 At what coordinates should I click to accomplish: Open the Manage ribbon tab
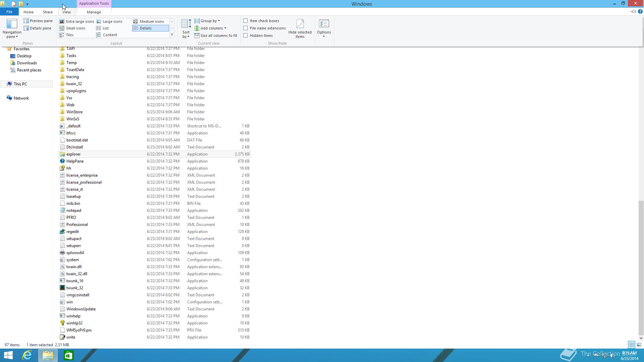coord(94,12)
